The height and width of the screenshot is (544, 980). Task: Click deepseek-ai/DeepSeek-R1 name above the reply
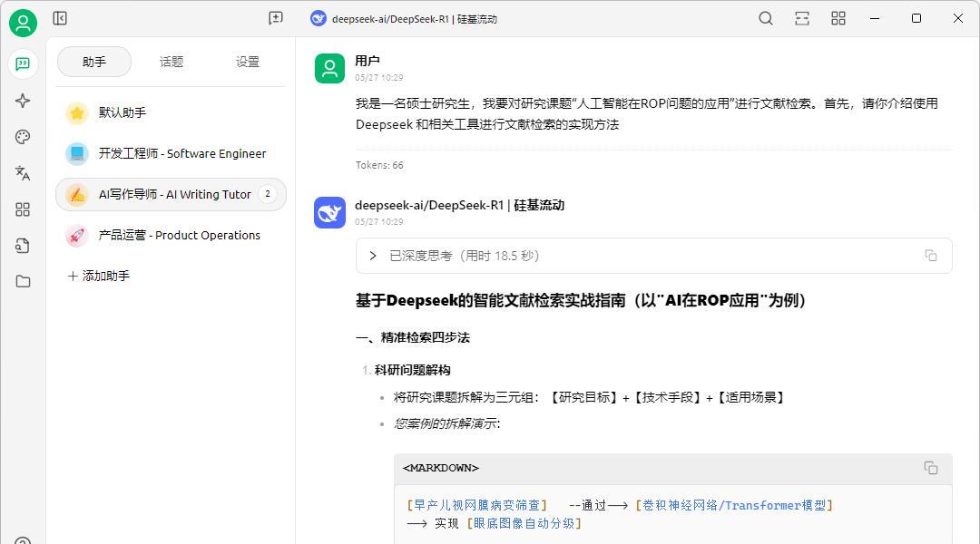point(459,205)
